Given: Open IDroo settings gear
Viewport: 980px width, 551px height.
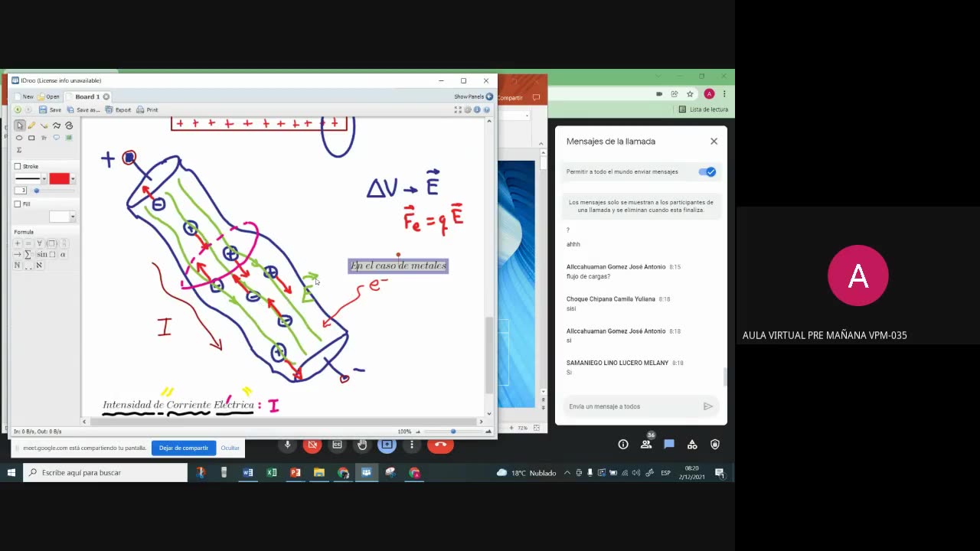Looking at the screenshot, I should pyautogui.click(x=468, y=109).
